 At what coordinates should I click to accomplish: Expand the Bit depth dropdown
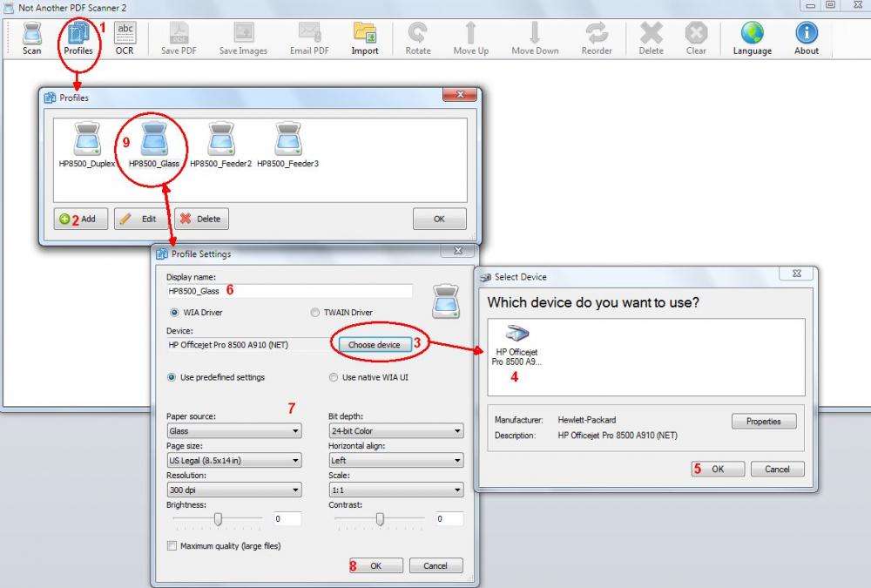point(395,431)
